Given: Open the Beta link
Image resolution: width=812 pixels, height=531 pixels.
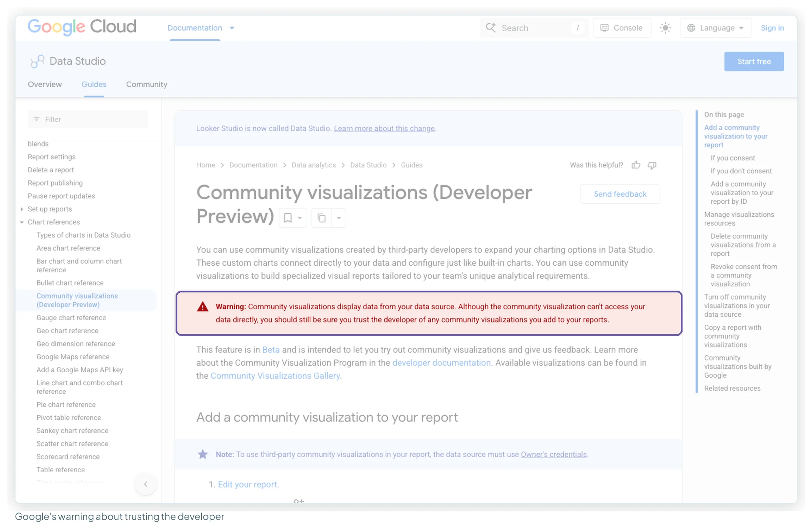Looking at the screenshot, I should point(271,350).
